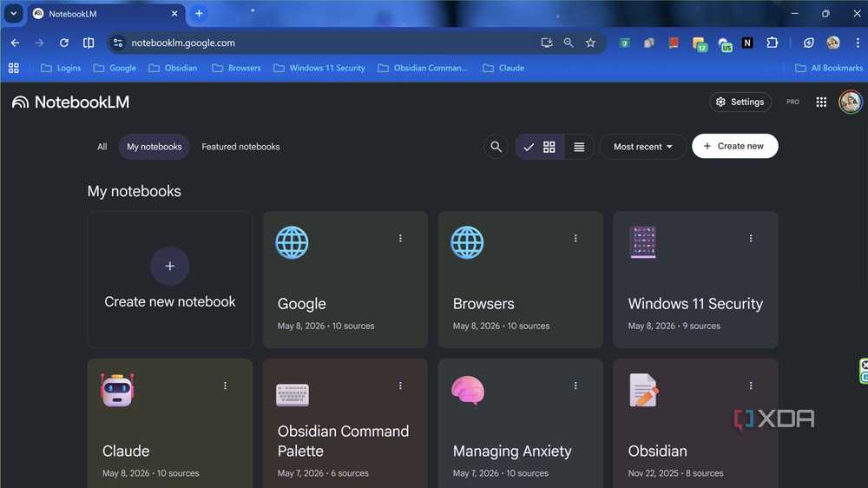
Task: Open the Managing Anxiety brain icon
Action: tap(468, 391)
